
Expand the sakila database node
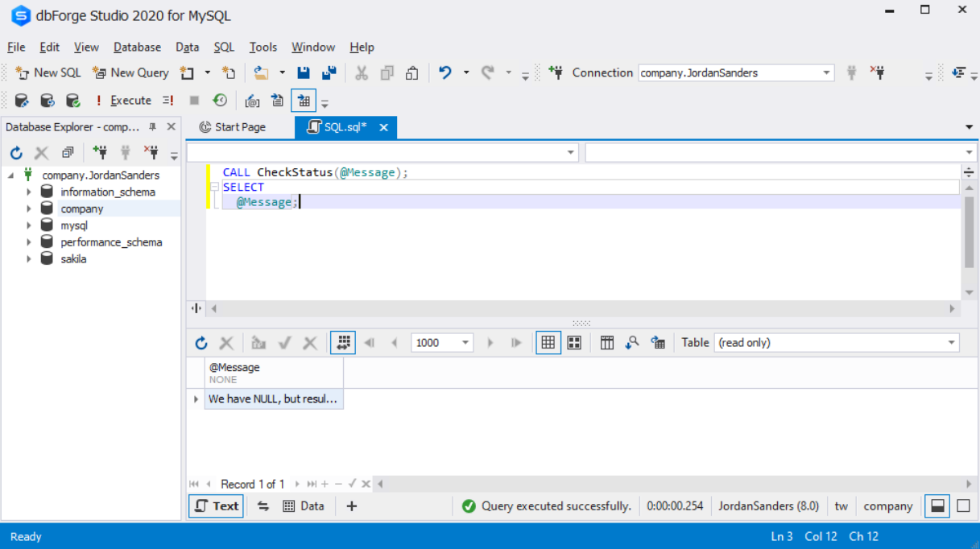(29, 259)
